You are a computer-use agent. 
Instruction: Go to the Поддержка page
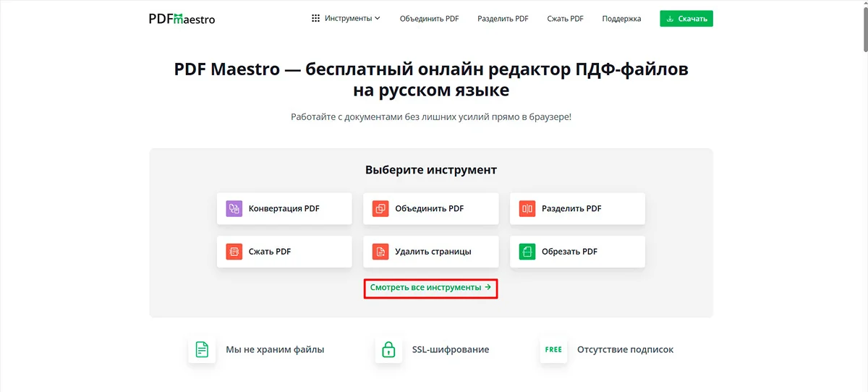point(621,19)
